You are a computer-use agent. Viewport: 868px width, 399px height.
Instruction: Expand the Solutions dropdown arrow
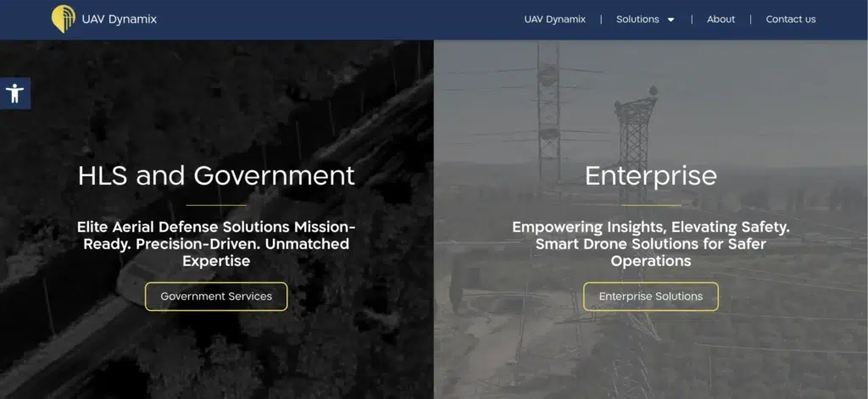(x=671, y=20)
